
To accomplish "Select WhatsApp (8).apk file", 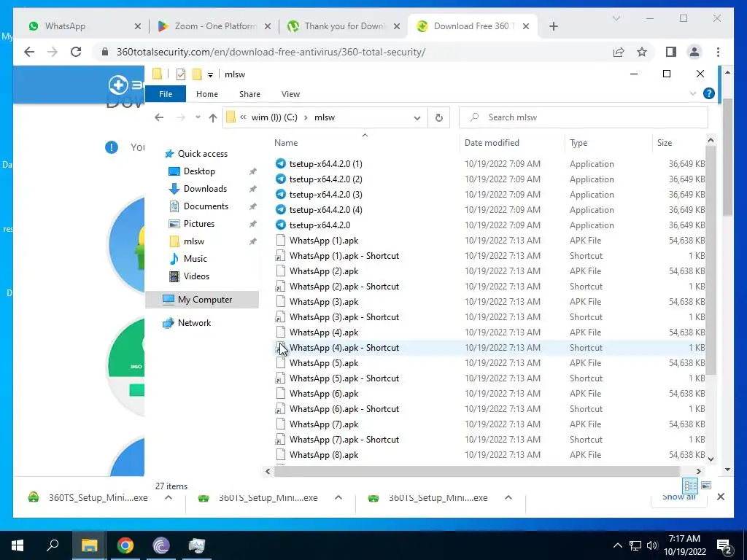I will point(323,455).
